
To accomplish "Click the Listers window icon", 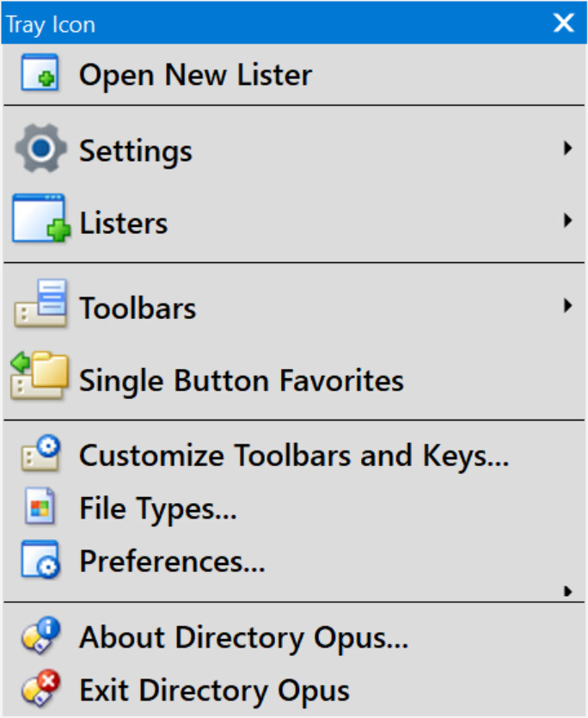I will coord(40,220).
